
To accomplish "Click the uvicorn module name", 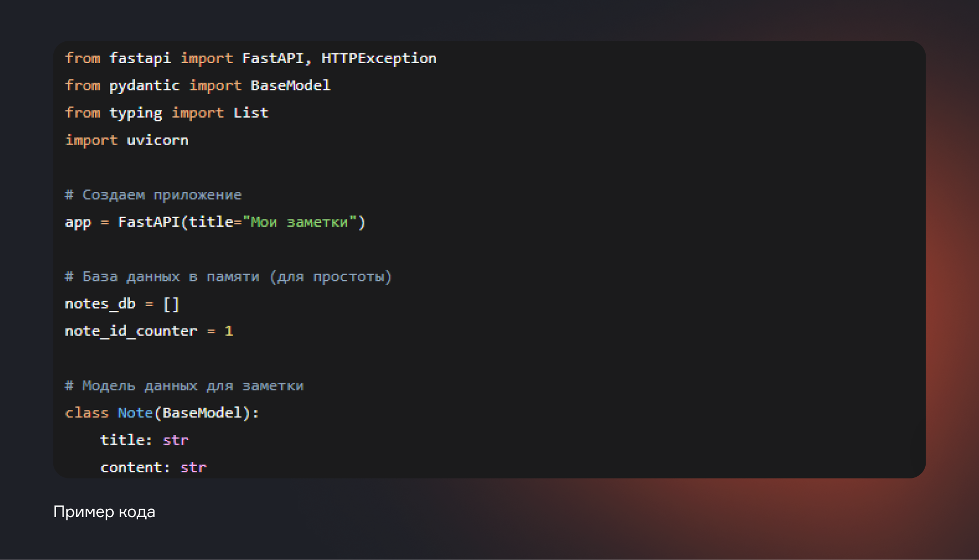I will pyautogui.click(x=157, y=140).
